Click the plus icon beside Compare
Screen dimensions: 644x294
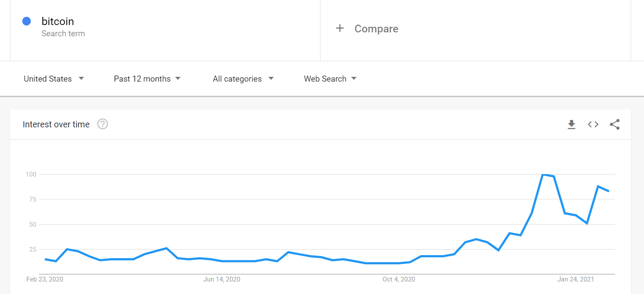(340, 28)
